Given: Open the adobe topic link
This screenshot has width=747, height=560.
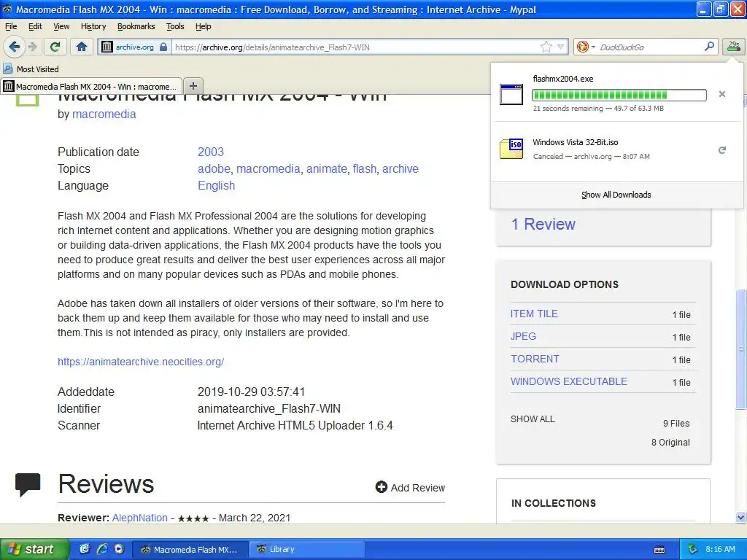Looking at the screenshot, I should (214, 169).
